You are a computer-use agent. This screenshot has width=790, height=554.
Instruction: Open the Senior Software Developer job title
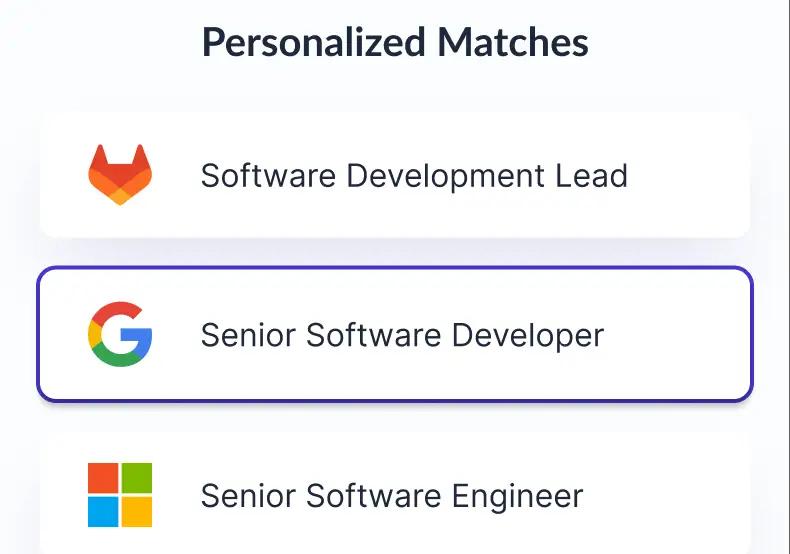click(402, 335)
